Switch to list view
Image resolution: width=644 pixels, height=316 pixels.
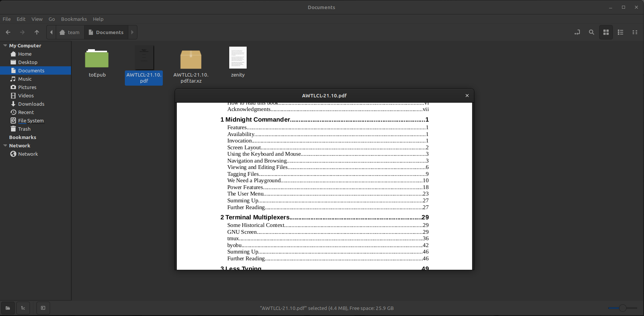coord(621,32)
